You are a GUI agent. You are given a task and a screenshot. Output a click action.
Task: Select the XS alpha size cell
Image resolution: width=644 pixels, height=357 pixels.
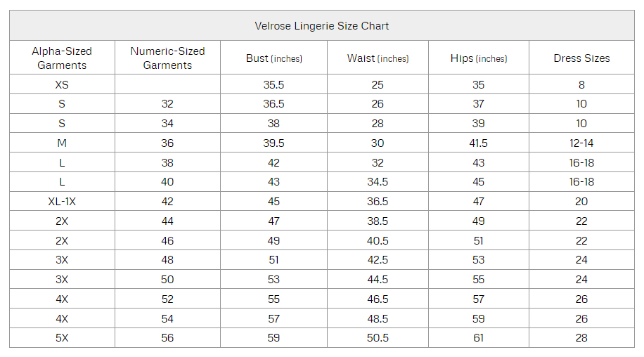click(x=62, y=85)
